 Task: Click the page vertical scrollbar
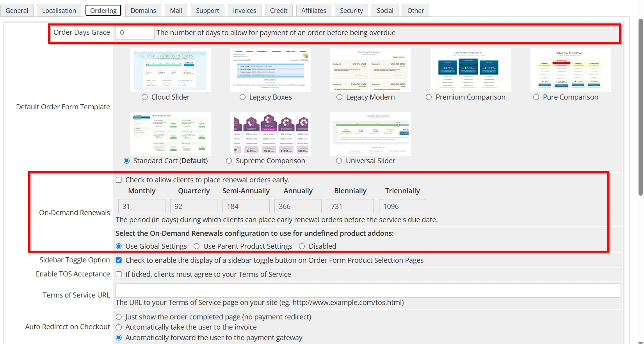[x=640, y=107]
